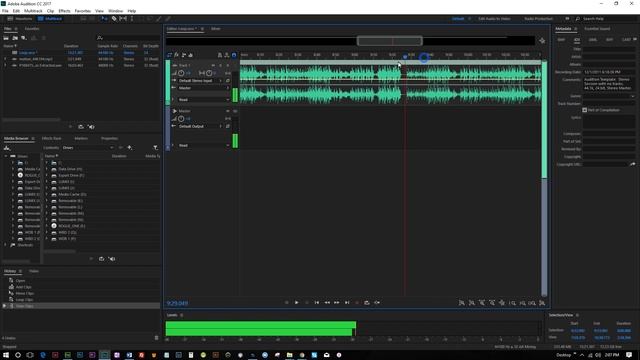Screen dimensions: 640x360
Task: Open the Favorites menu
Action: pos(83,11)
